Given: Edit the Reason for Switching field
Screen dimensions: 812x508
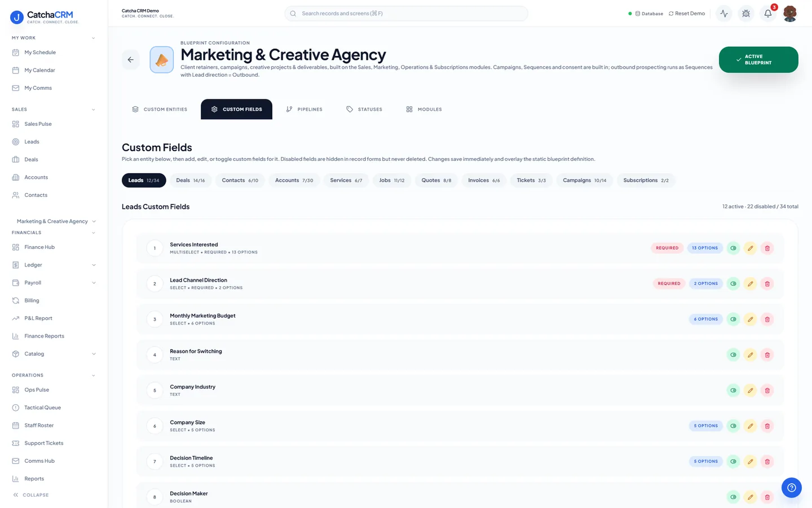Looking at the screenshot, I should pos(750,354).
